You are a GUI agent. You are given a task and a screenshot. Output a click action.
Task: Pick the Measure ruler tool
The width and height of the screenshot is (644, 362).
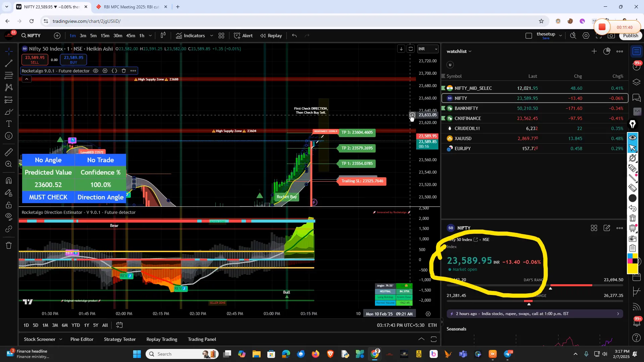coord(9,152)
